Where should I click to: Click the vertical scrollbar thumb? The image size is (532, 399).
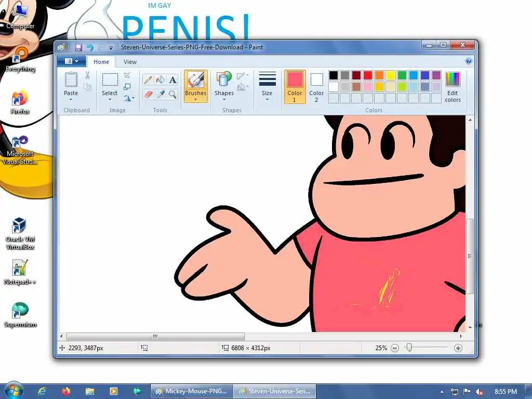point(470,257)
